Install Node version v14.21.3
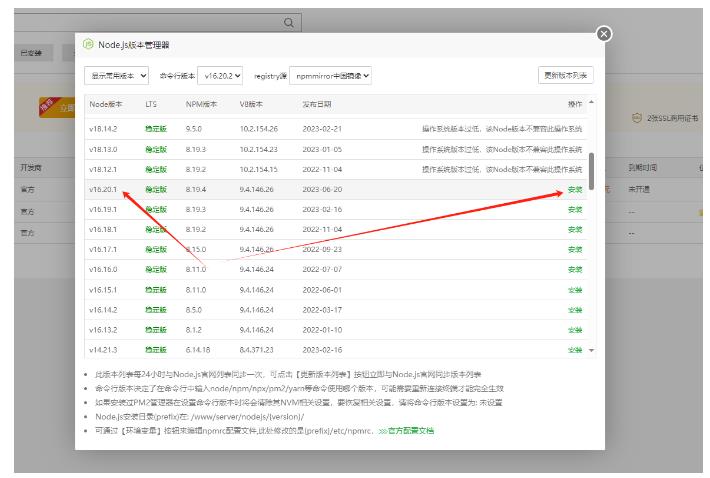 [x=575, y=349]
